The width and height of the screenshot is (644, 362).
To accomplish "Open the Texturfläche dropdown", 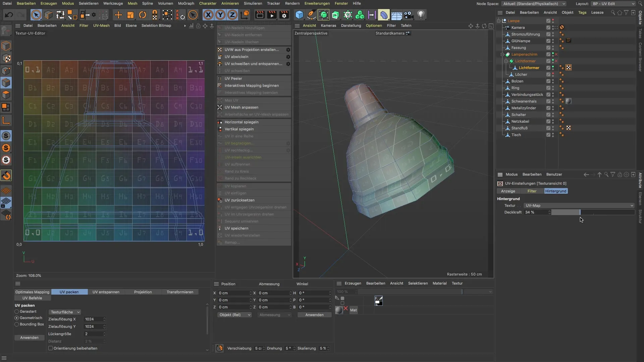I will coord(65,312).
